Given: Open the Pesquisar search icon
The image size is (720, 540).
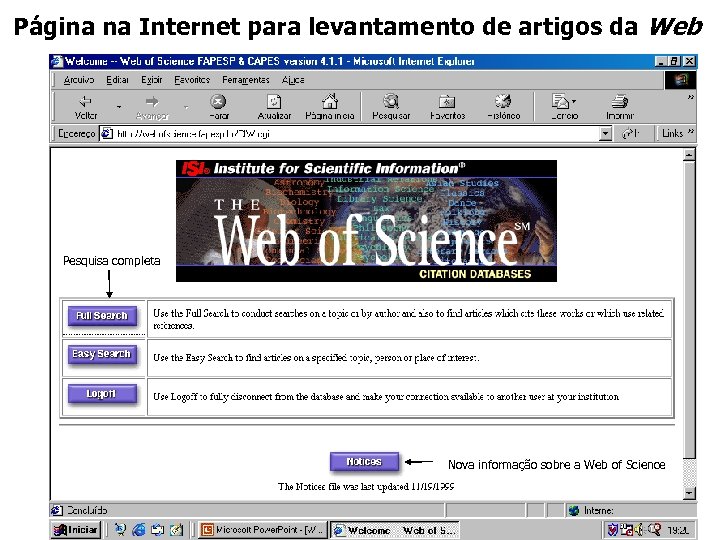Looking at the screenshot, I should click(391, 107).
